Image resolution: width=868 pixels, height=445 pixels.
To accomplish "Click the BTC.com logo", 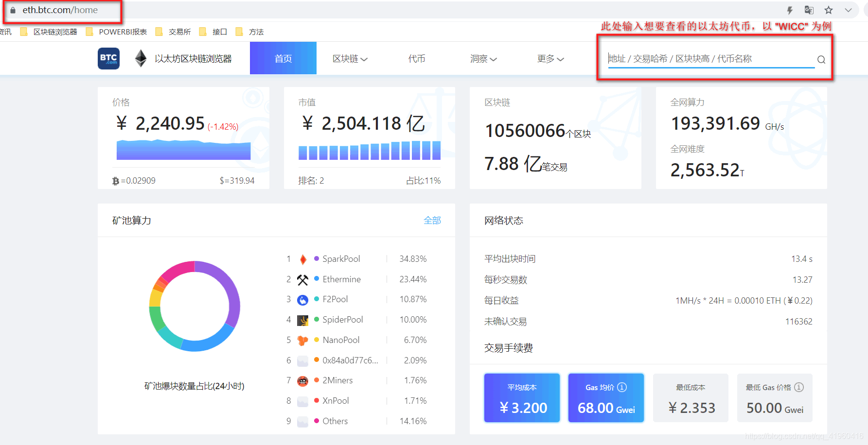I will 108,58.
